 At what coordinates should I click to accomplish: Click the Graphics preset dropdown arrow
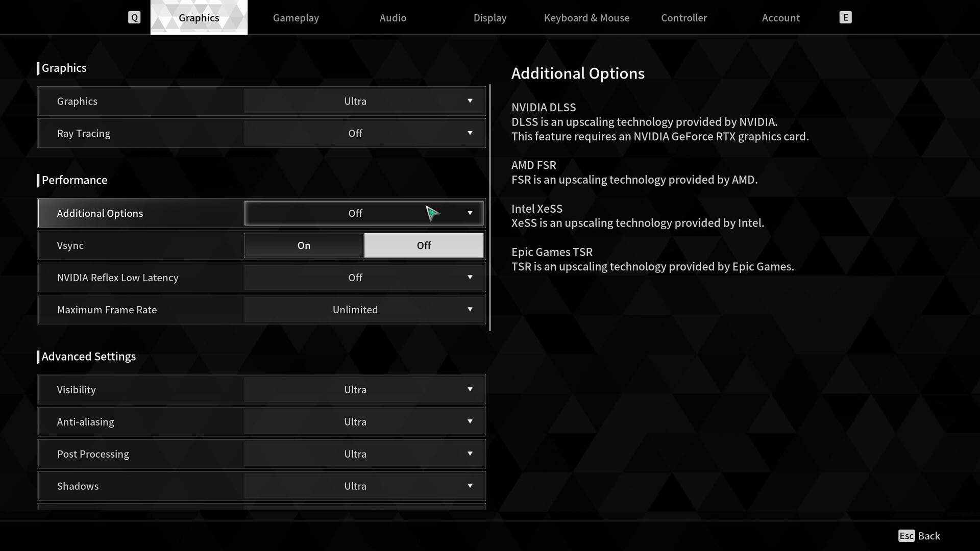point(470,101)
